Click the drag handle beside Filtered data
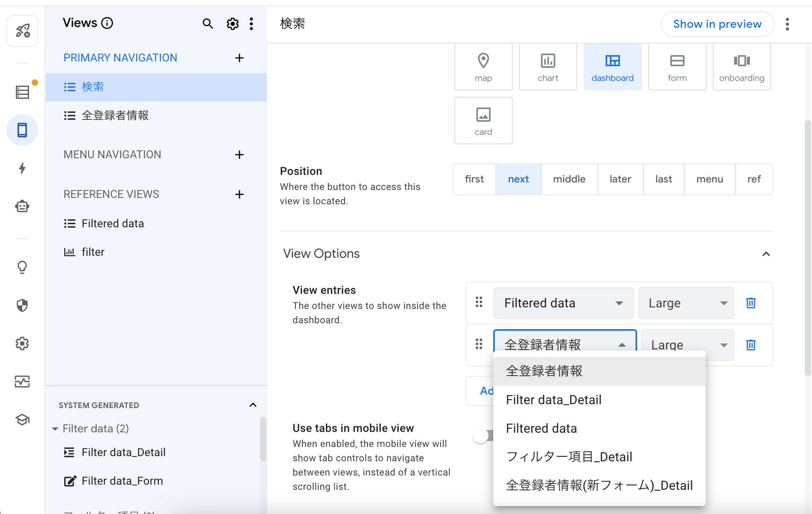This screenshot has width=812, height=514. coord(479,302)
